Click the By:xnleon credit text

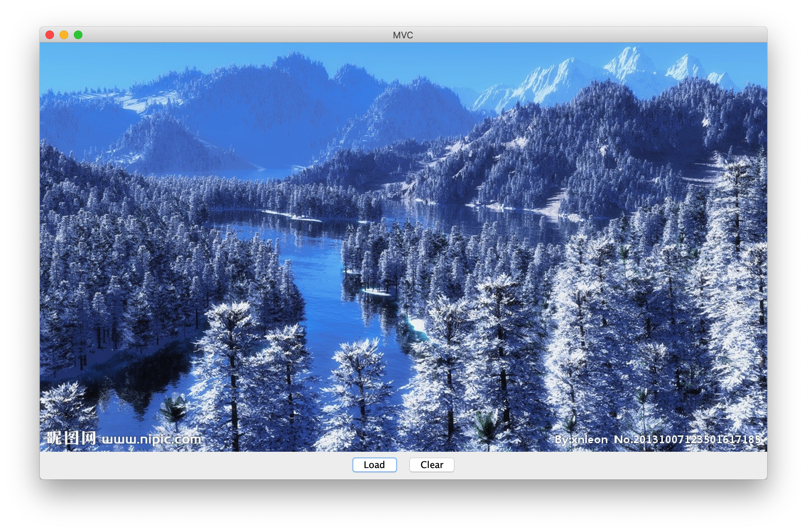pos(581,440)
